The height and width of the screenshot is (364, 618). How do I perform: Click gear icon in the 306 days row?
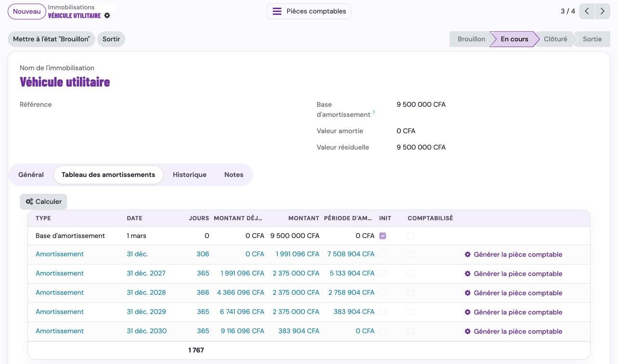(467, 254)
